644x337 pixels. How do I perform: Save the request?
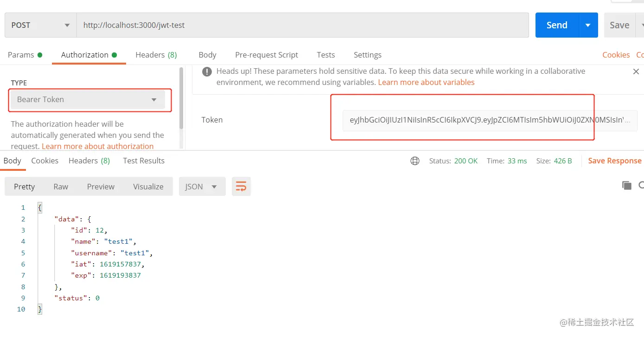(619, 25)
